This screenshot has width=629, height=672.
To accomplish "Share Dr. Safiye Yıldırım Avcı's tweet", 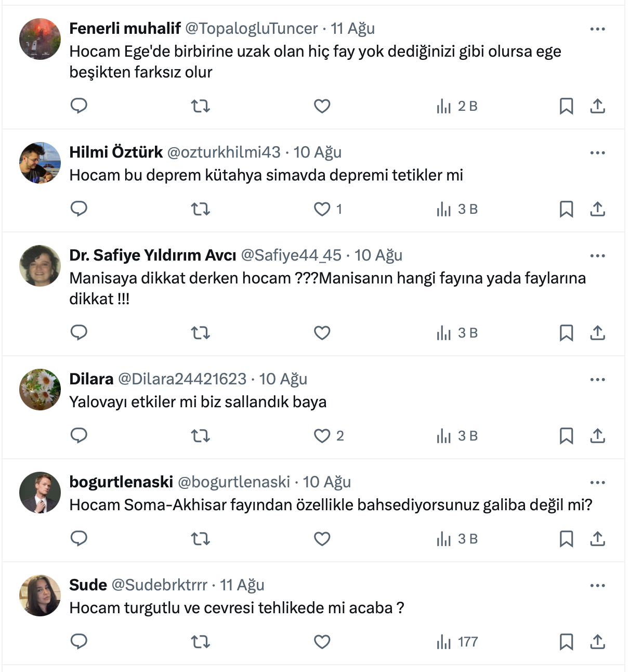I will coord(598,333).
